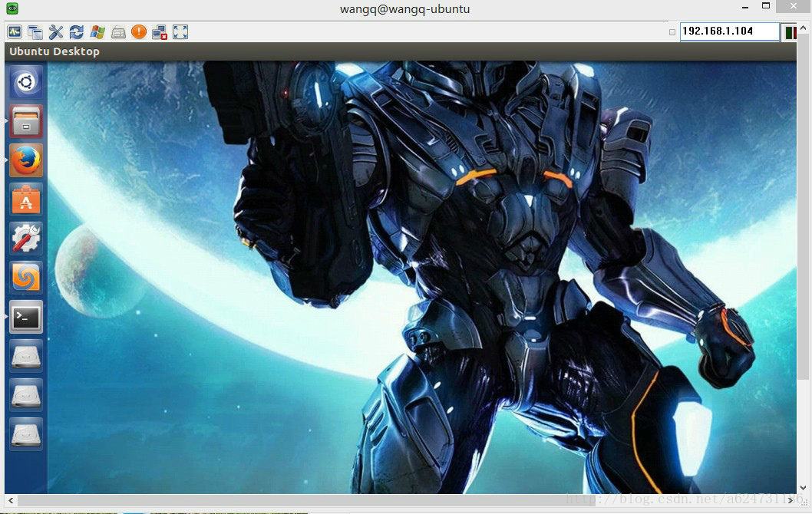
Task: Send the Windows Start key
Action: (97, 32)
